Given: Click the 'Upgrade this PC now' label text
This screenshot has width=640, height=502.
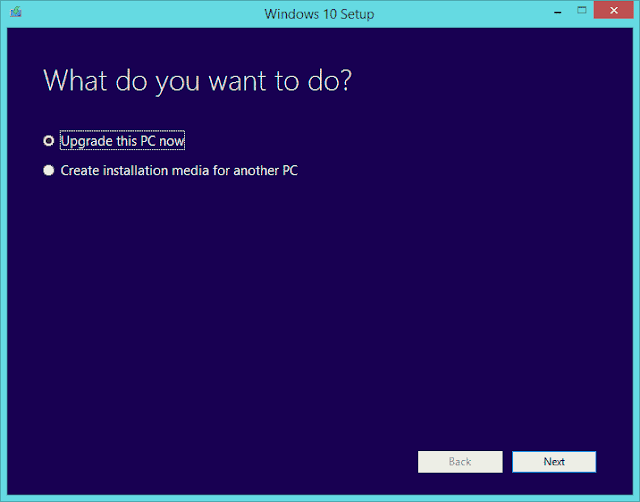Looking at the screenshot, I should pyautogui.click(x=122, y=141).
